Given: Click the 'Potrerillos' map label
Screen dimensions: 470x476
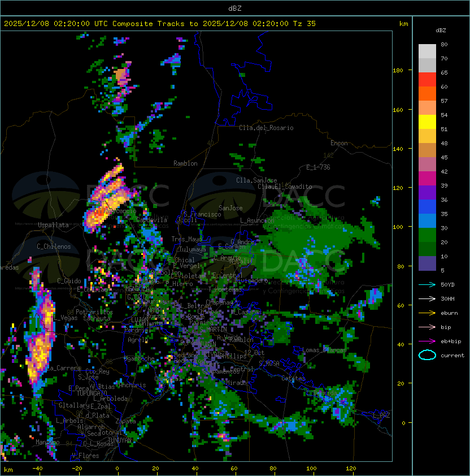Looking at the screenshot, I should 94,312.
